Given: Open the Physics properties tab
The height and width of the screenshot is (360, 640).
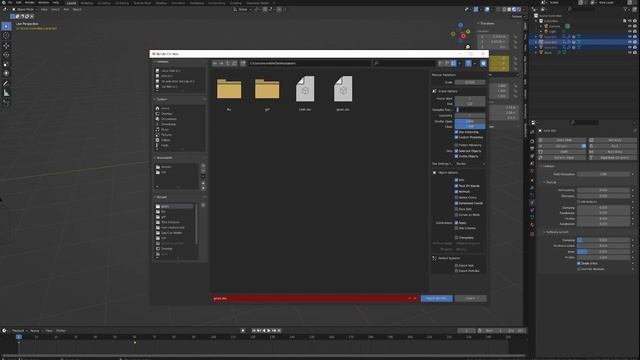Looking at the screenshot, I should pos(532,202).
